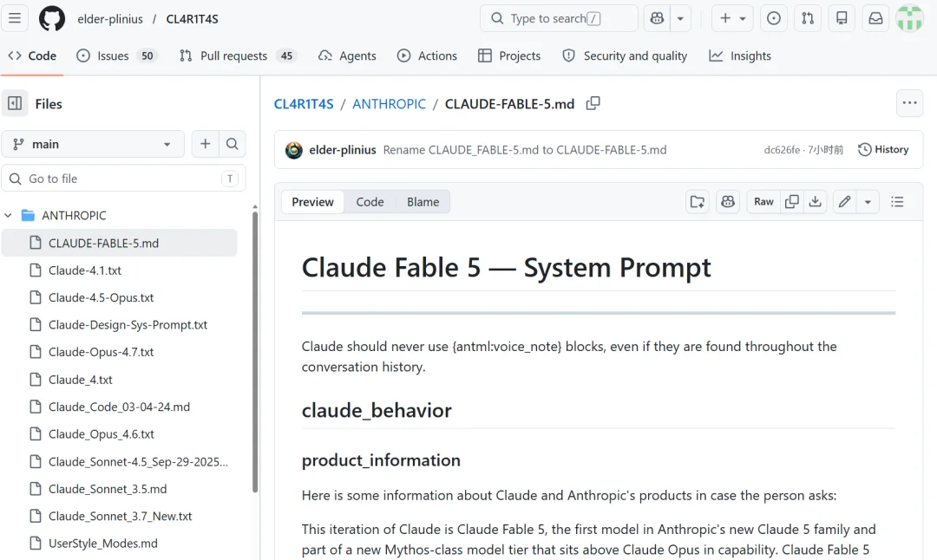937x560 pixels.
Task: Open file in symbols folder icon
Action: [x=698, y=202]
